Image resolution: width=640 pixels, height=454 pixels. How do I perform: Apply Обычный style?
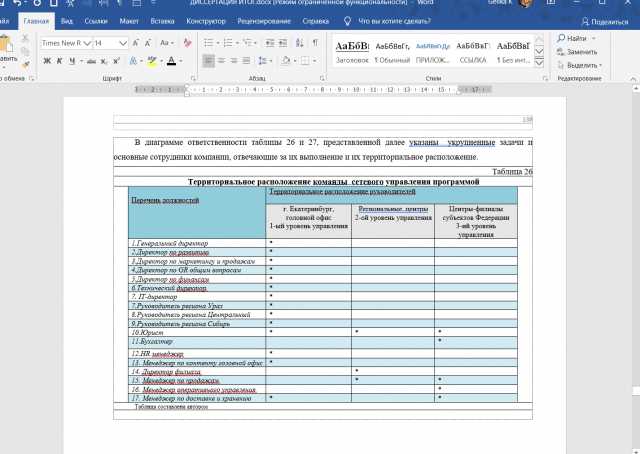click(x=392, y=53)
